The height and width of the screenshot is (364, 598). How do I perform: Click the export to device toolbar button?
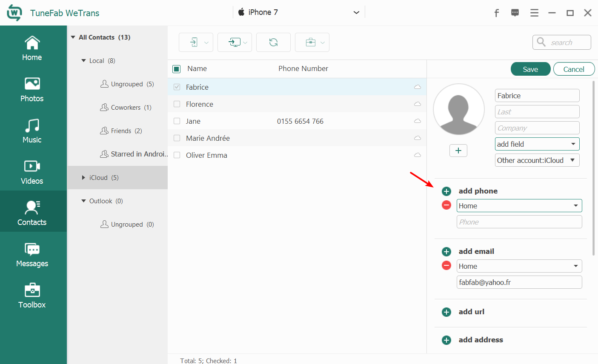coord(196,42)
